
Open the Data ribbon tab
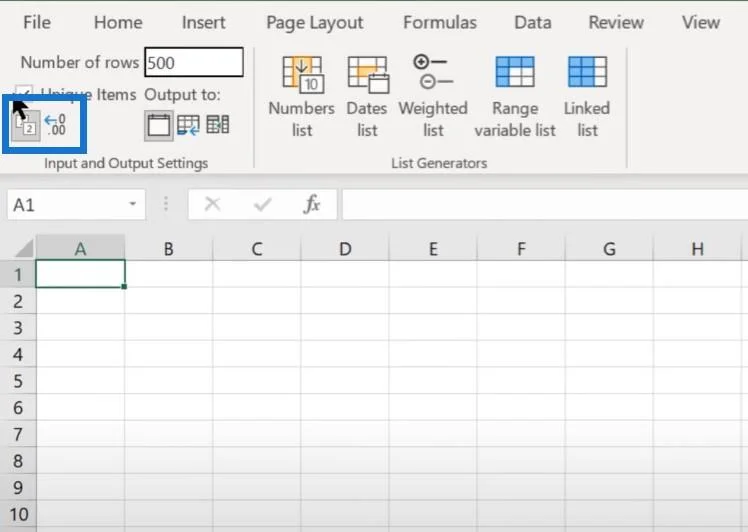(533, 22)
